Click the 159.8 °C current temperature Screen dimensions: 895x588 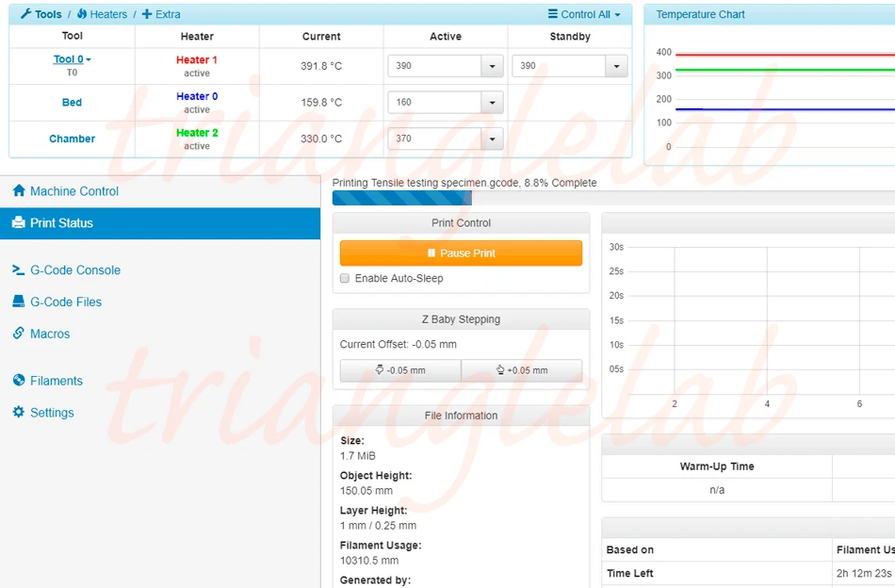[321, 103]
